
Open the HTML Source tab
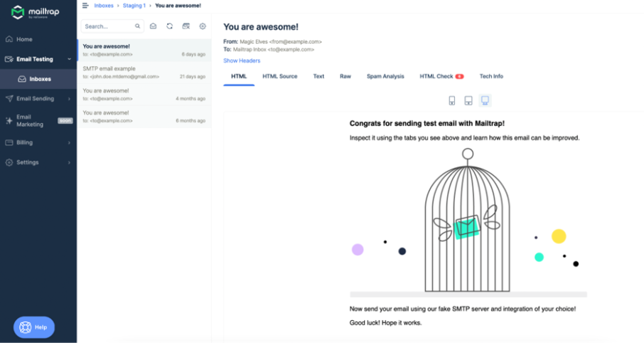point(279,76)
